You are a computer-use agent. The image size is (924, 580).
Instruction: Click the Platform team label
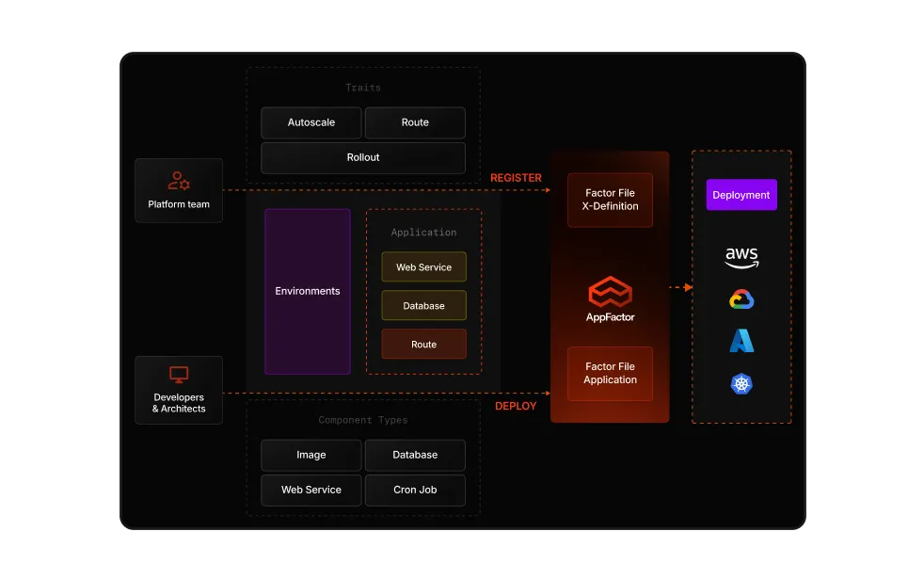point(179,204)
